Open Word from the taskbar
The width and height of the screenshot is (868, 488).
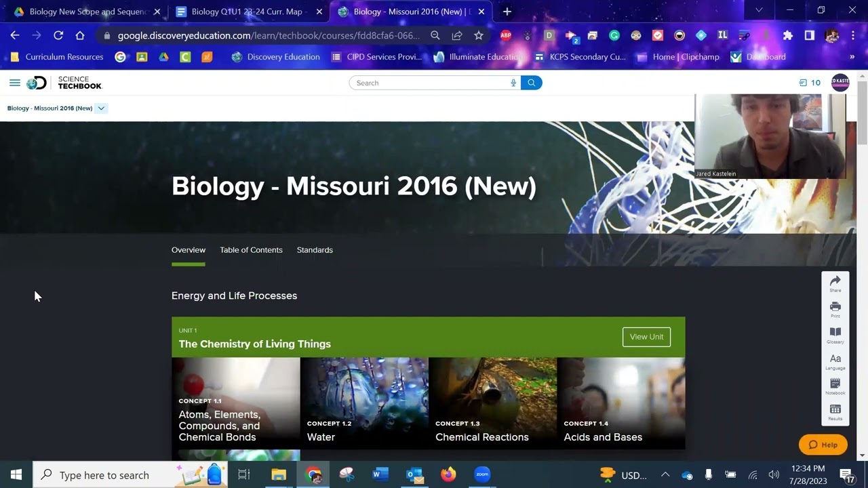coord(380,474)
